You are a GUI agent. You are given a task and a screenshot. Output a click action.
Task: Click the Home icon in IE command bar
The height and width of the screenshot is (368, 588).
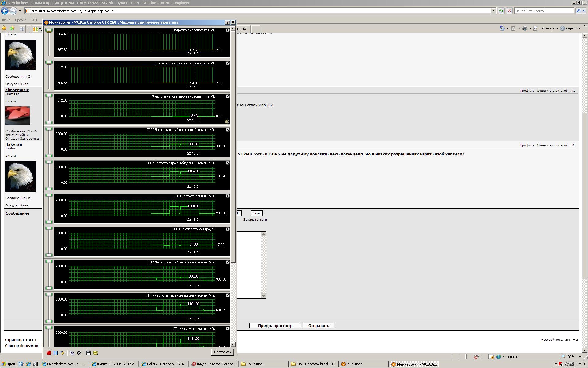(x=502, y=28)
